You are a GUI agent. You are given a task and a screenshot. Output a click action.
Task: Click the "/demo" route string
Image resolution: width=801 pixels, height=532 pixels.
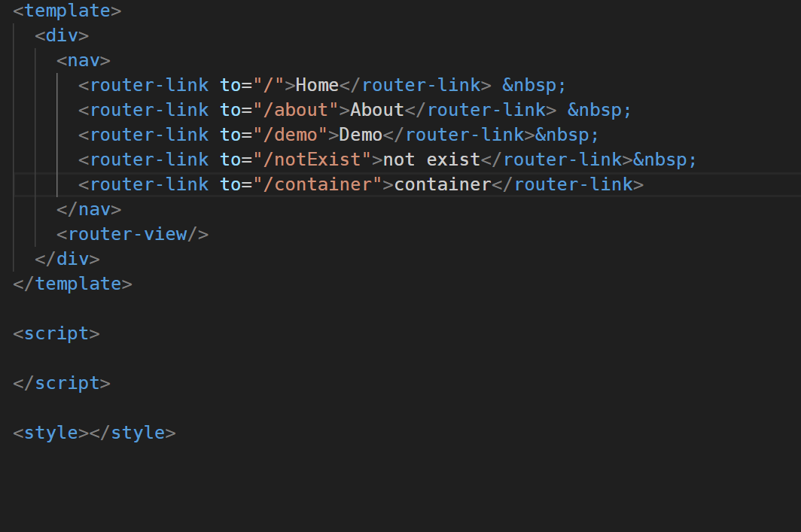[x=290, y=135]
